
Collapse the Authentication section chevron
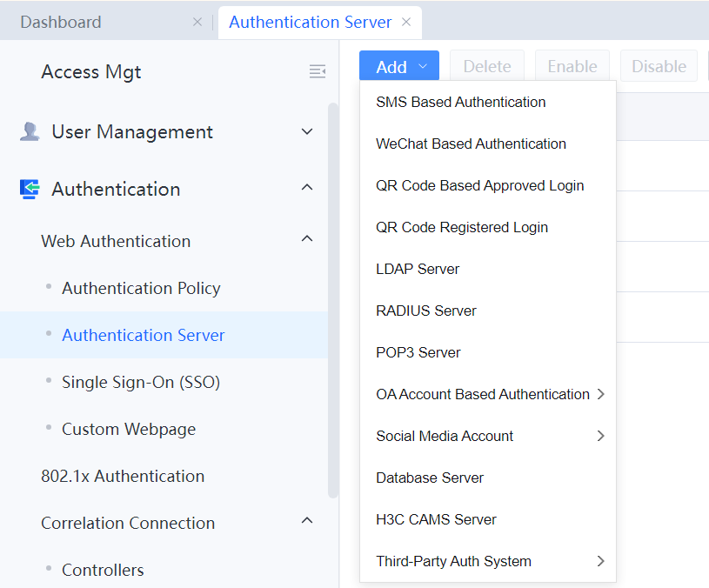point(306,189)
